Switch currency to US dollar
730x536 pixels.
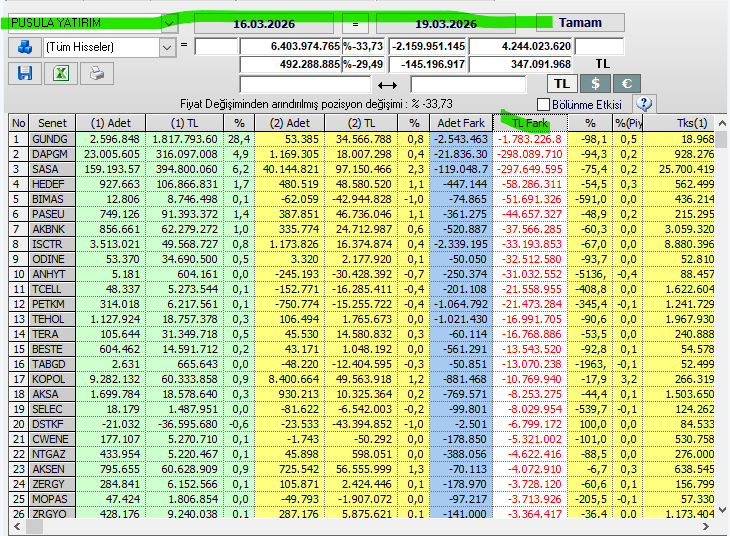[x=595, y=84]
